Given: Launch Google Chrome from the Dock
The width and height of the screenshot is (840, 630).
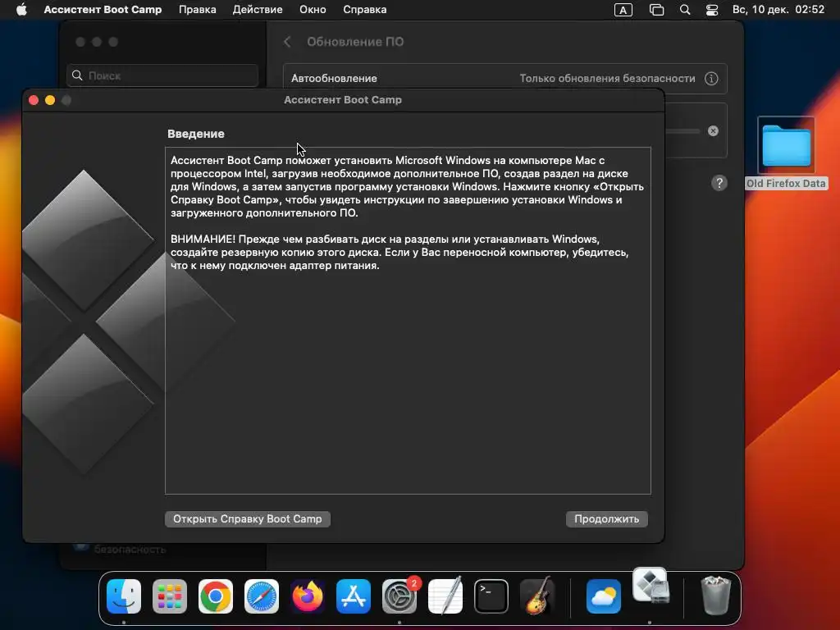Looking at the screenshot, I should (x=216, y=596).
